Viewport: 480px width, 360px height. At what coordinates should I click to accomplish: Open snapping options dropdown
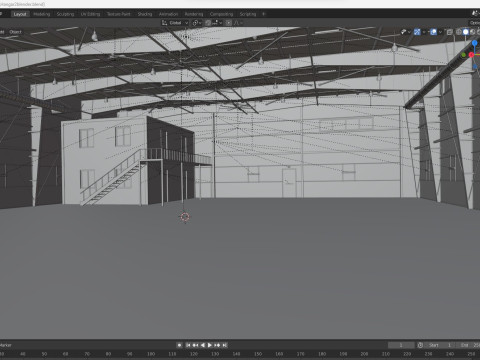pyautogui.click(x=217, y=23)
